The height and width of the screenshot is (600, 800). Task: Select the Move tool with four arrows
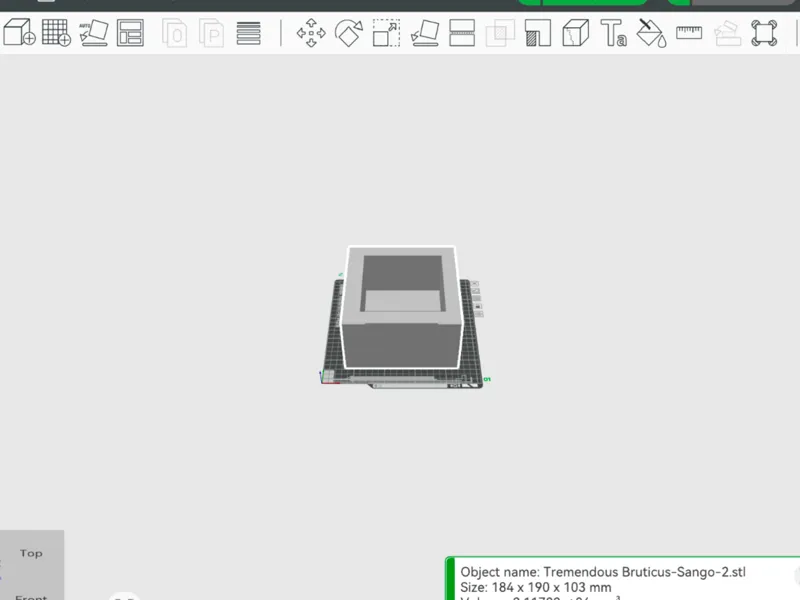coord(311,33)
